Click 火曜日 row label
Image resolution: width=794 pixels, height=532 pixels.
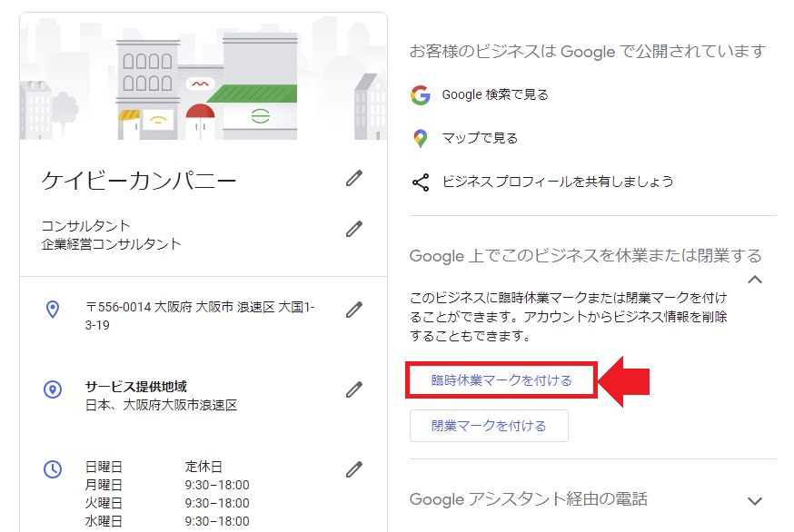(104, 503)
